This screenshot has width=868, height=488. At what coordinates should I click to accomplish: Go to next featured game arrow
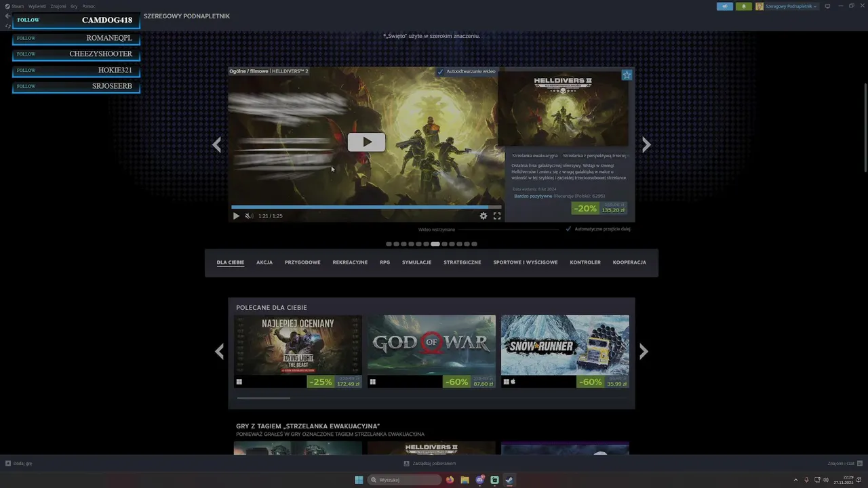pos(646,144)
